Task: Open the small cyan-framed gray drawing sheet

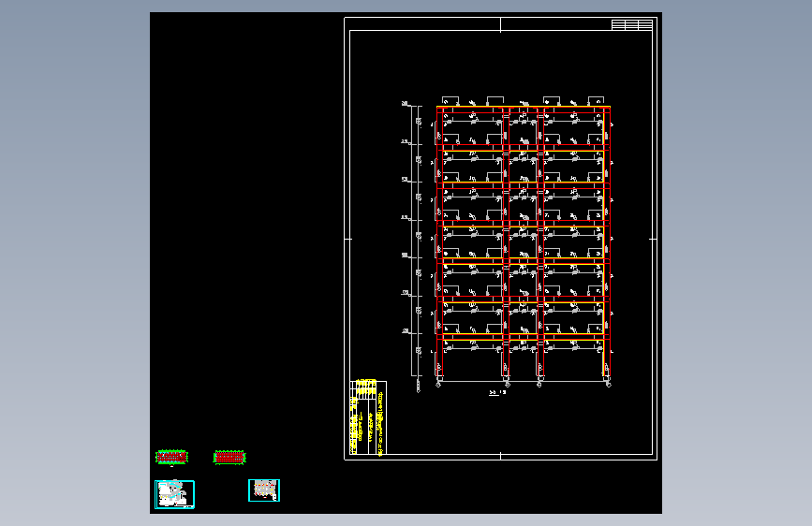Action: (264, 490)
